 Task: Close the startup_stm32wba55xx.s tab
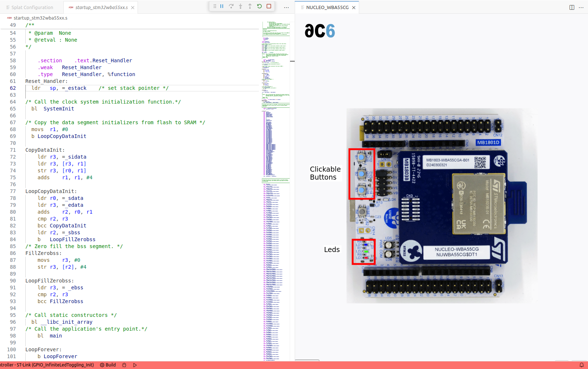[133, 7]
